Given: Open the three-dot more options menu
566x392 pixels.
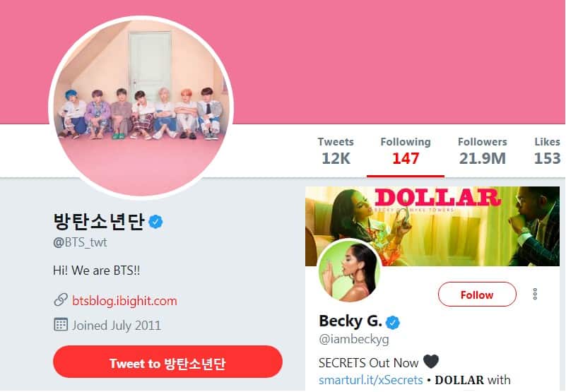Looking at the screenshot, I should coord(535,295).
